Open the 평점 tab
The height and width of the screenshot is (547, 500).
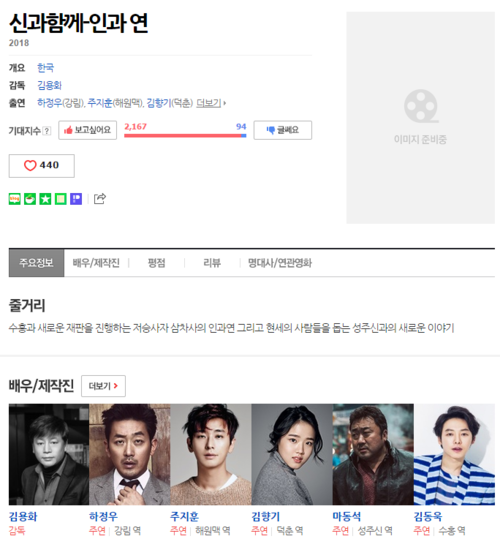pos(156,263)
